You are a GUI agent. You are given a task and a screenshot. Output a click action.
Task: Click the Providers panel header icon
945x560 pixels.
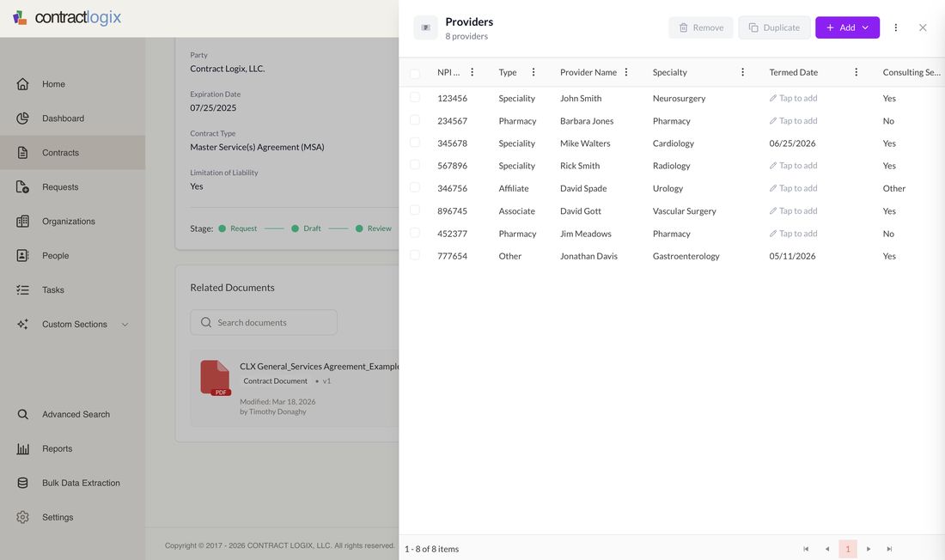coord(425,27)
